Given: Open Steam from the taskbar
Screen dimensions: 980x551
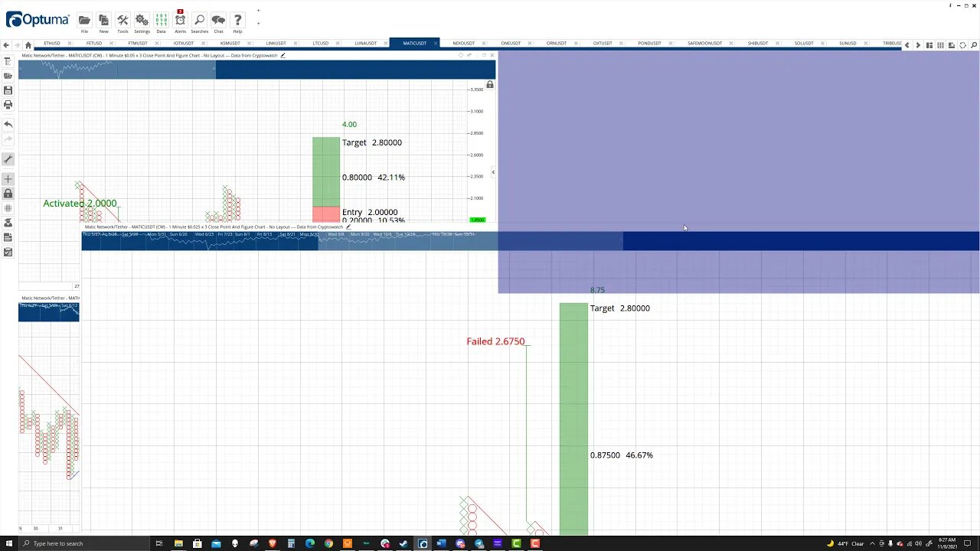Looking at the screenshot, I should click(403, 543).
